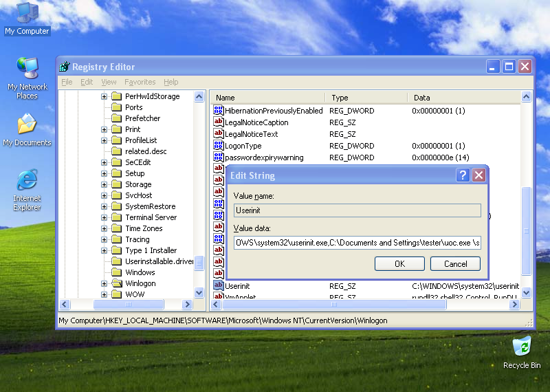550x392 pixels.
Task: Select the passwordexpirywarning DWORD icon
Action: (218, 157)
